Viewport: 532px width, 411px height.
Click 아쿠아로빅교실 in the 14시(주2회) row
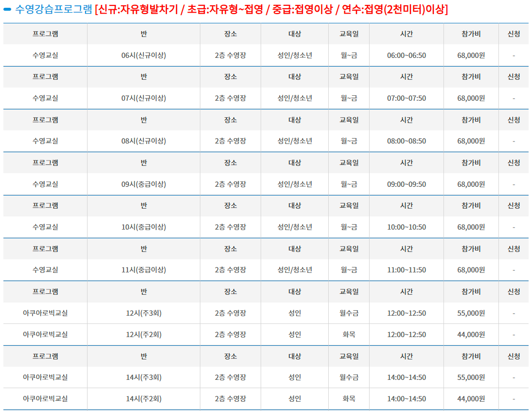[x=45, y=399]
